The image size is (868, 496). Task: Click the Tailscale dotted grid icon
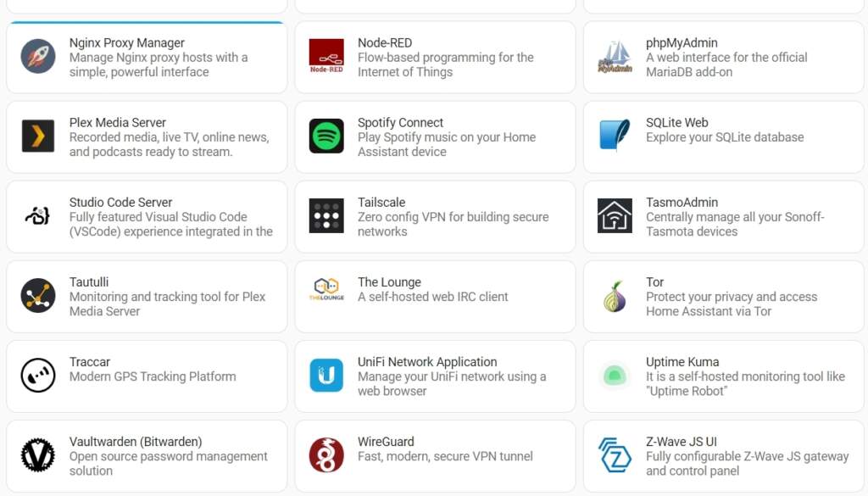326,216
